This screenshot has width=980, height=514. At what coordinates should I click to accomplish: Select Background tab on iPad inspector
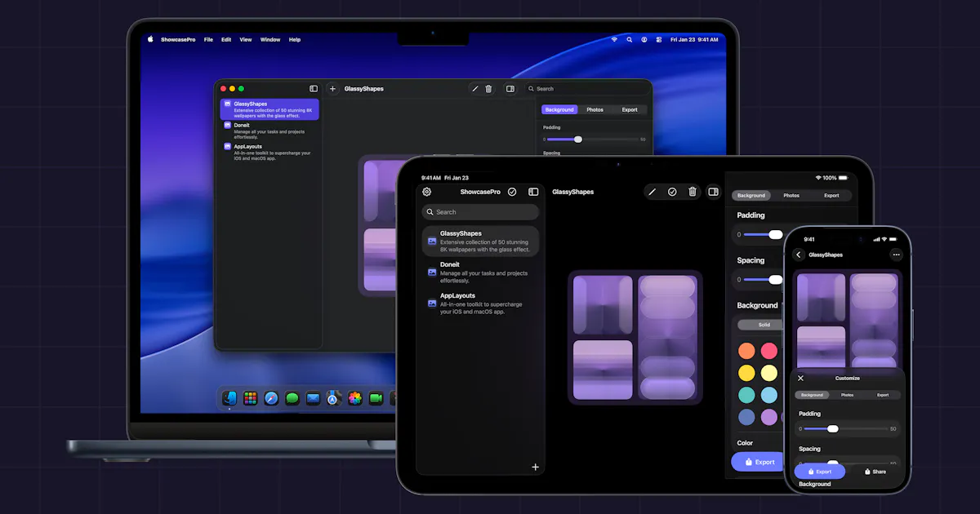751,196
